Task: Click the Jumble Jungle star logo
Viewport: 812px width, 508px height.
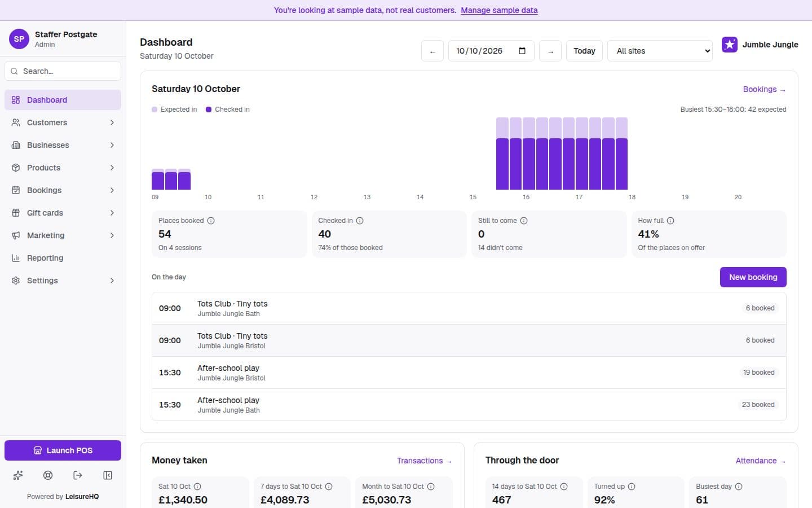Action: pyautogui.click(x=730, y=45)
